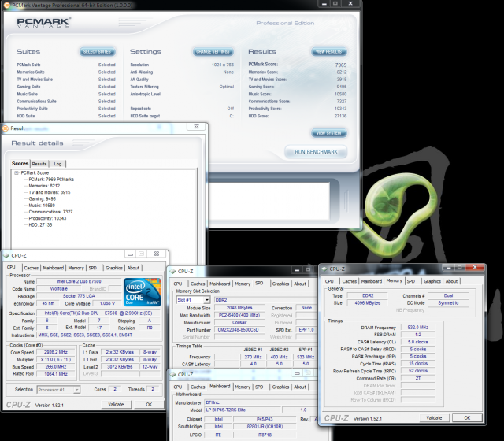Open Graphics tab in Mainboard CPU-Z window
Screen dimensions: 504x441
click(280, 387)
